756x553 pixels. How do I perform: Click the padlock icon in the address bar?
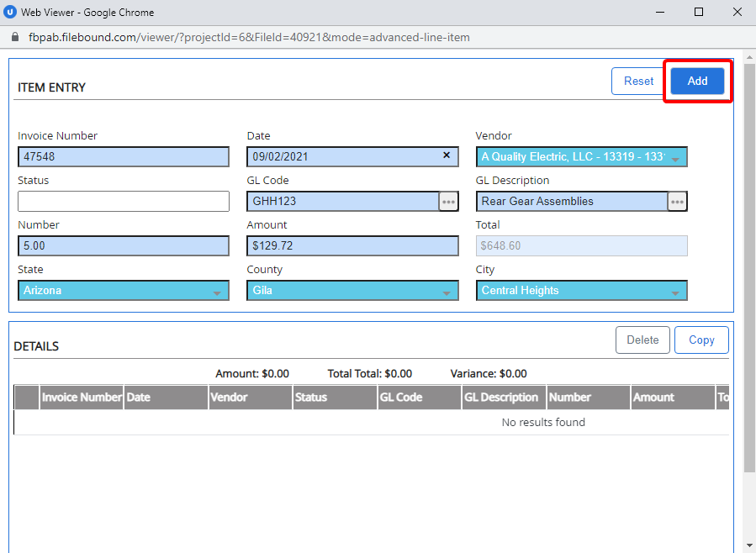click(14, 38)
